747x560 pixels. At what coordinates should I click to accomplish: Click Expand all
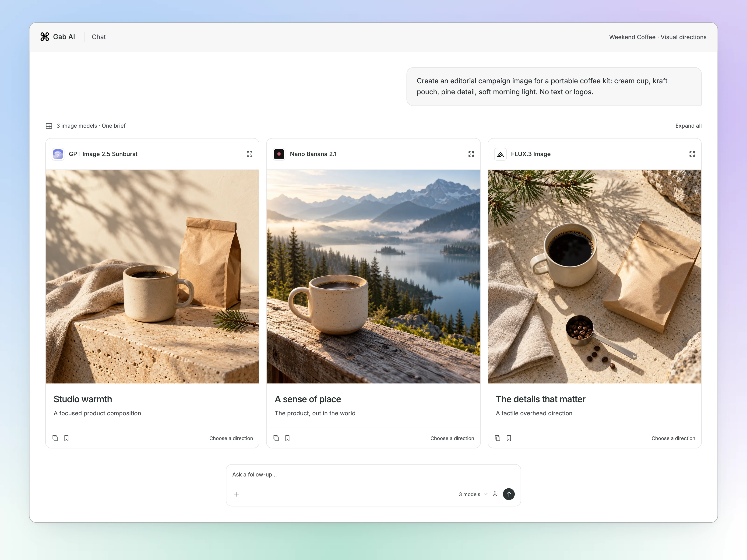point(688,126)
